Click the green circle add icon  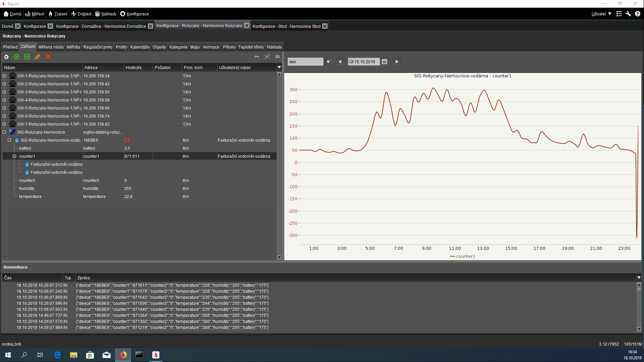point(17,57)
